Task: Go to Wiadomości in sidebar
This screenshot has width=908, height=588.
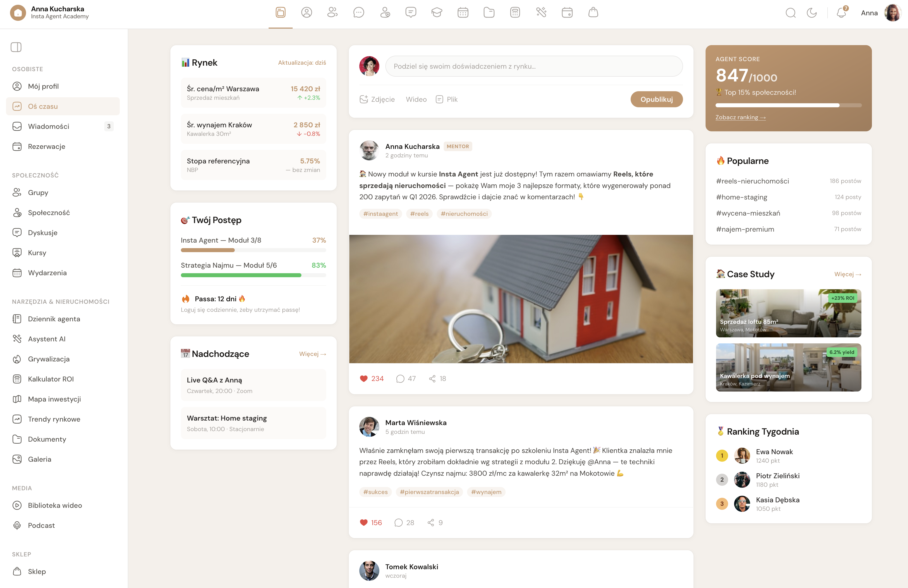Action: [48, 126]
